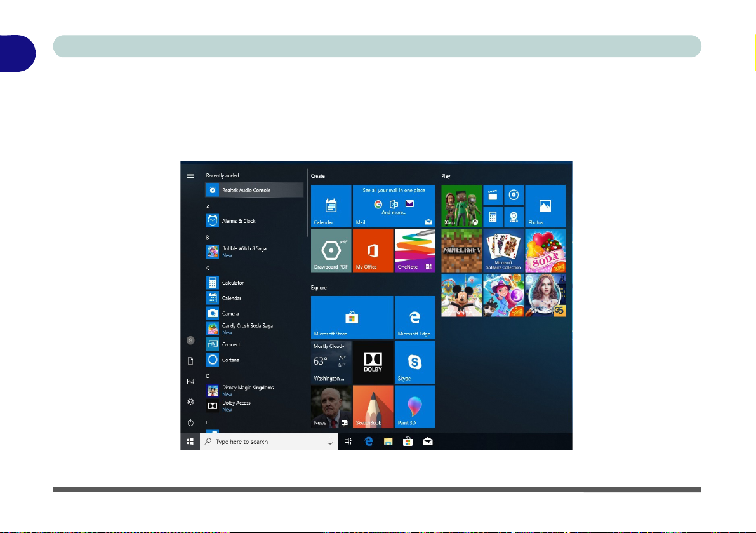756x533 pixels.
Task: Open the Groove Music small tile
Action: tap(514, 196)
